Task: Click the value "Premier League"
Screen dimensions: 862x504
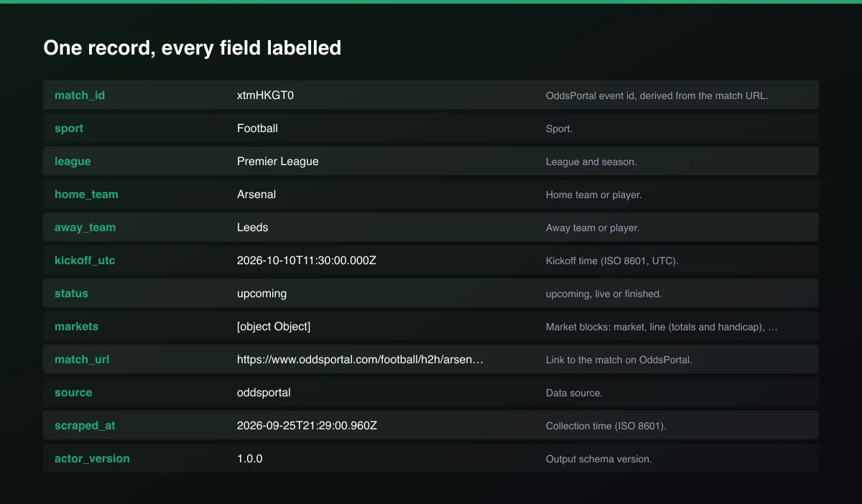Action: pos(278,162)
